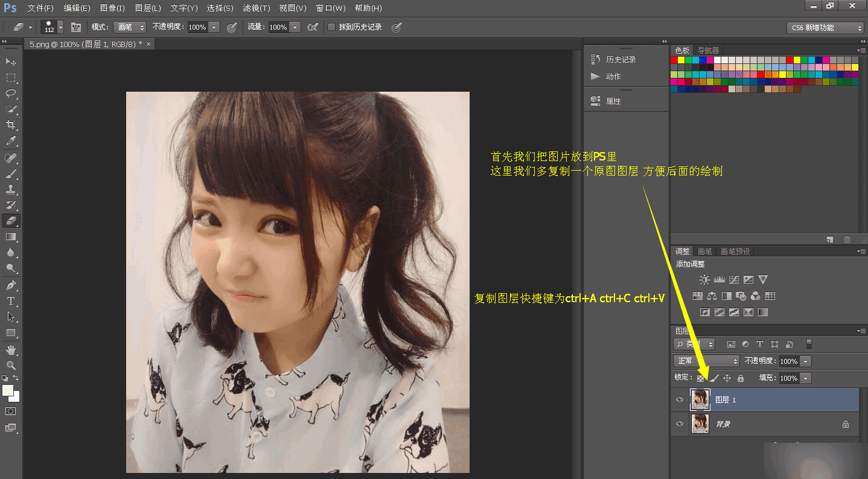Select the Pen tool
Screen dimensions: 868x479
pos(11,285)
